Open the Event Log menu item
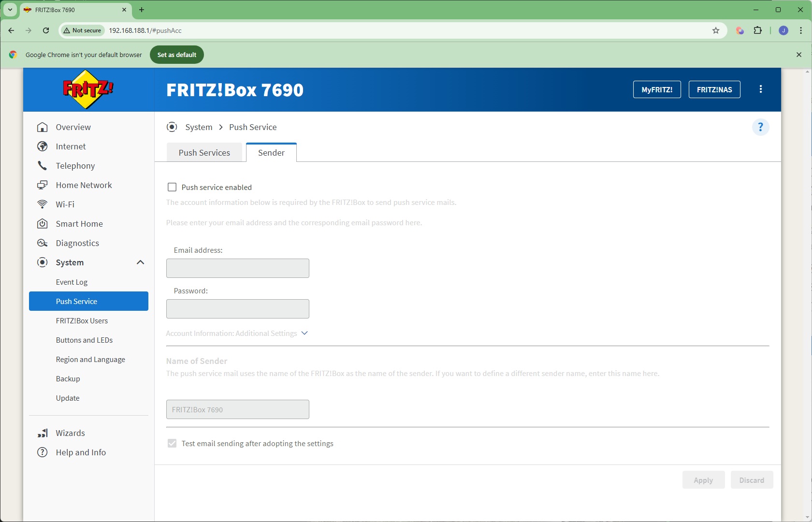The width and height of the screenshot is (812, 522). pyautogui.click(x=72, y=282)
